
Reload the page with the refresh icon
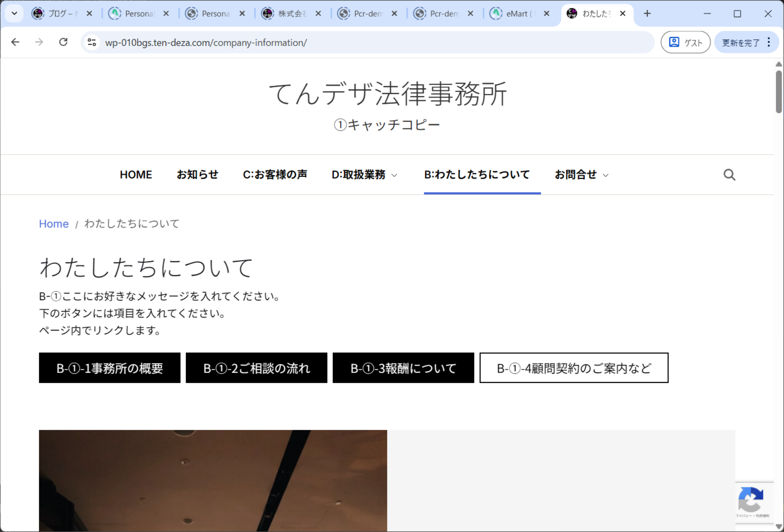pos(63,42)
